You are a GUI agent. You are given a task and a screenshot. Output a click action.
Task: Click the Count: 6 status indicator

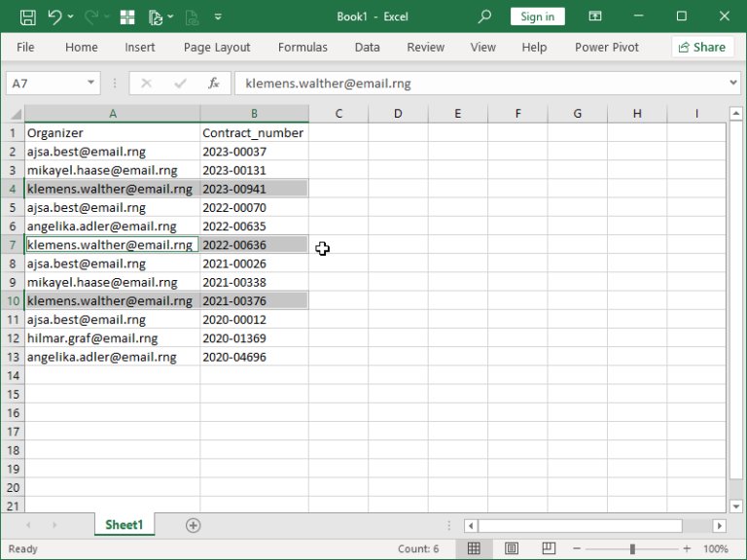click(418, 548)
